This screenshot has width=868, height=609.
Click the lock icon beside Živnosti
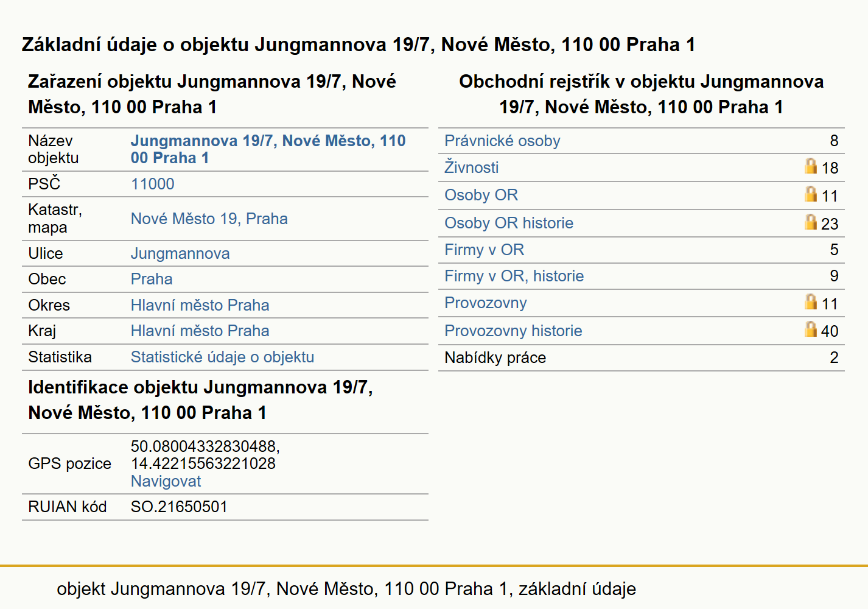810,166
